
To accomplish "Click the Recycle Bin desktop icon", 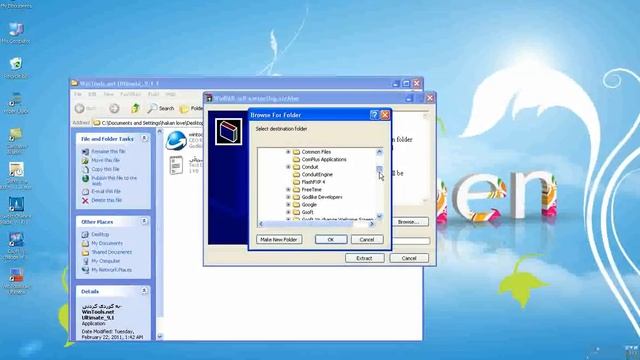I will point(16,64).
